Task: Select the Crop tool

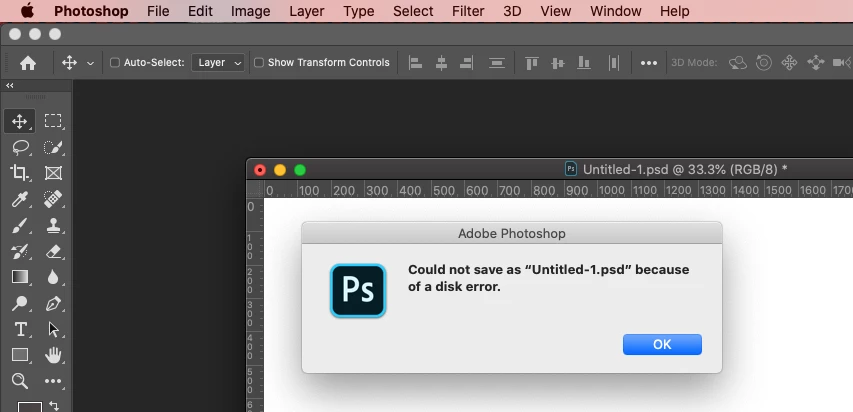Action: (20, 173)
